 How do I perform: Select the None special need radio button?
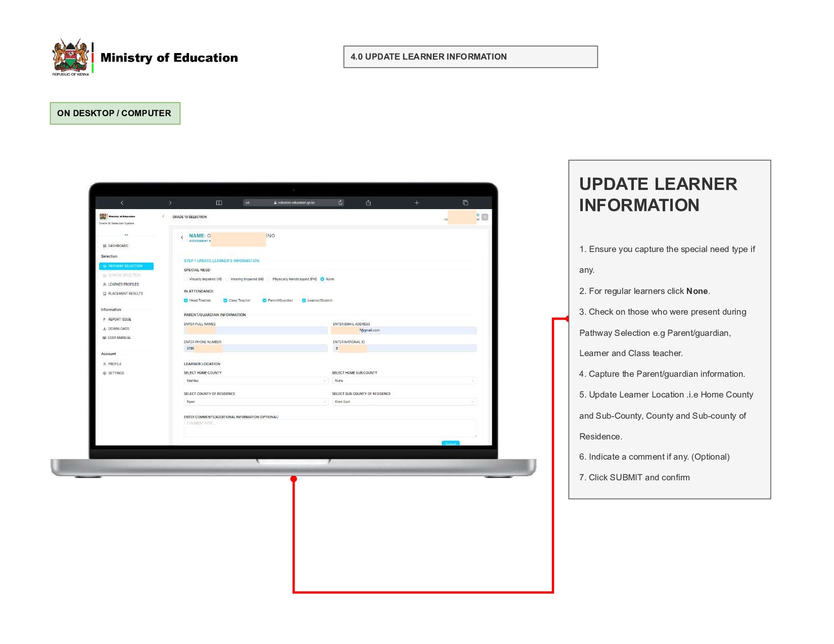coord(322,279)
